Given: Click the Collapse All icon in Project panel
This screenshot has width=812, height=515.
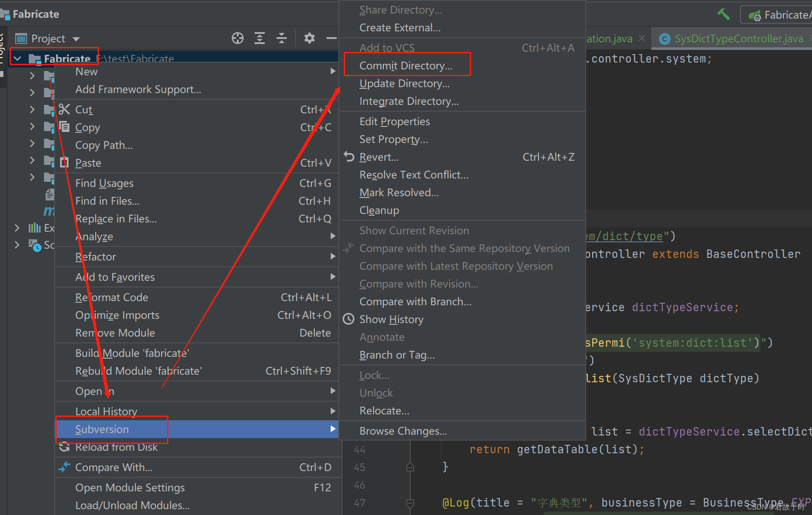Looking at the screenshot, I should [x=282, y=38].
